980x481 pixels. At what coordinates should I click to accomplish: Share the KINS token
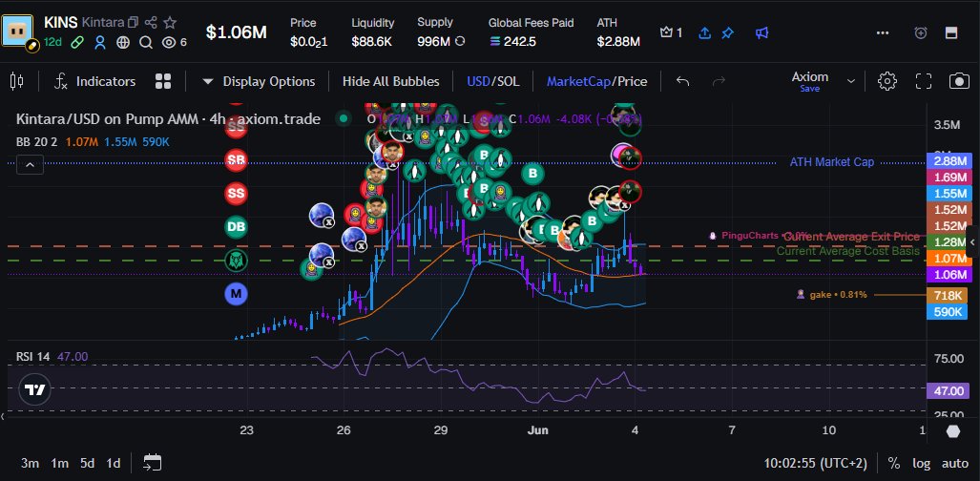(x=151, y=23)
